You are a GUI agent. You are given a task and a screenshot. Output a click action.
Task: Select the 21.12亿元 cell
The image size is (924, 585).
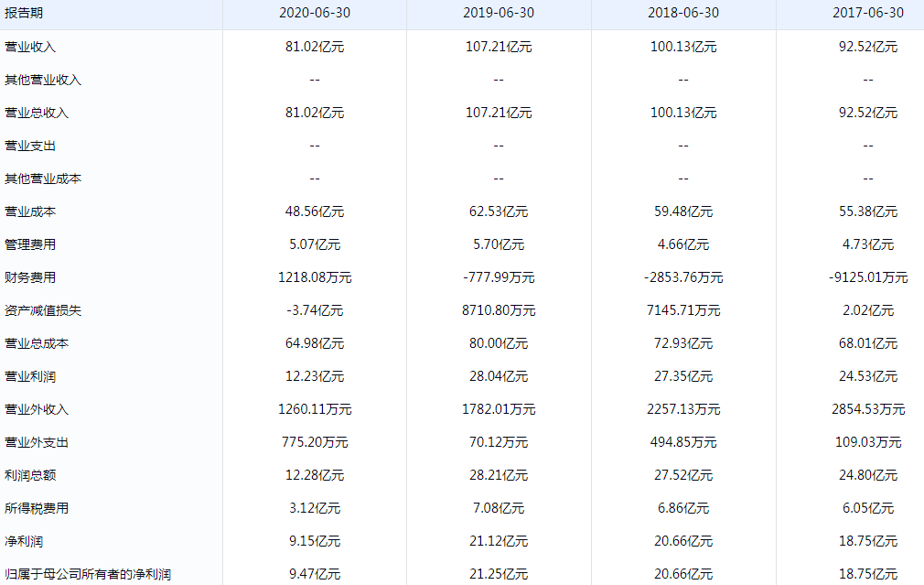(x=499, y=542)
